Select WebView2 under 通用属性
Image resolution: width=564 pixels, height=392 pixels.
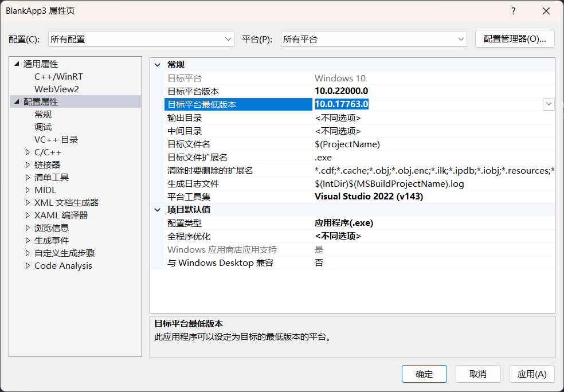56,89
